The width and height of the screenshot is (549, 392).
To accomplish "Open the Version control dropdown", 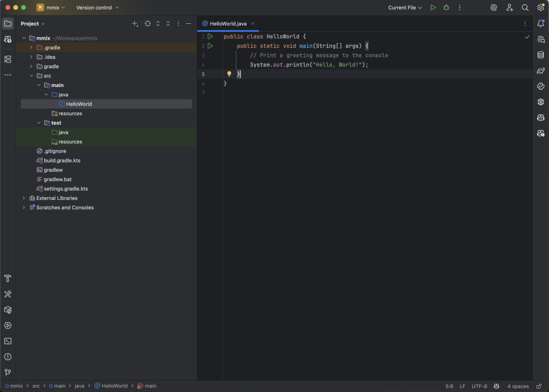I will 98,8.
